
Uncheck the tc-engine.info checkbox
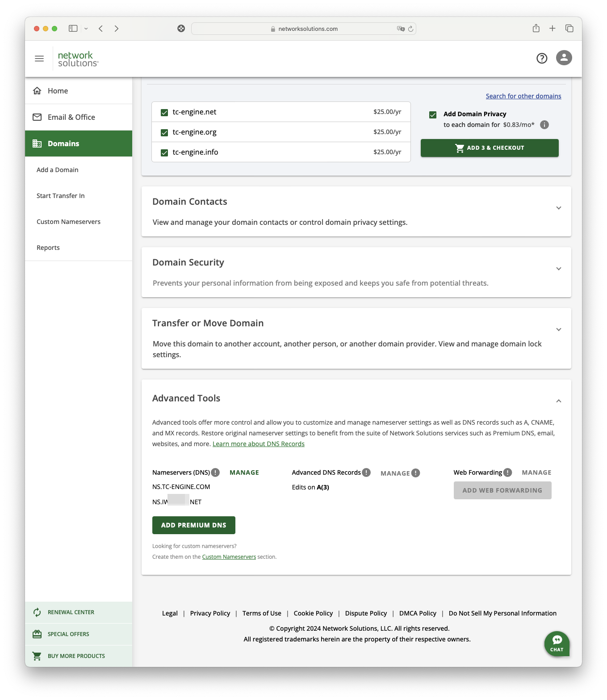pos(164,152)
